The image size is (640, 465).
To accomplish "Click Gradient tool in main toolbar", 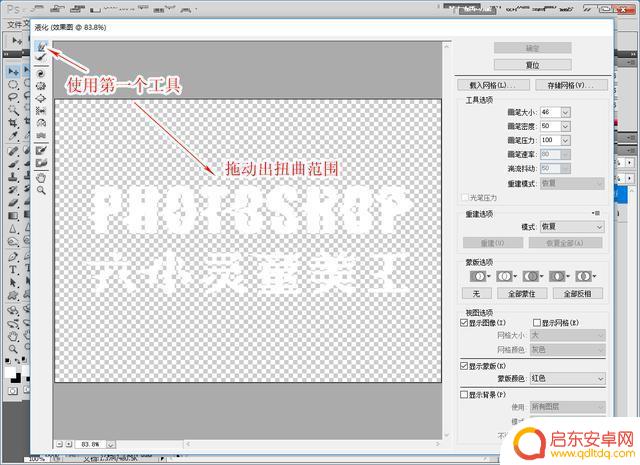I will coord(13,216).
